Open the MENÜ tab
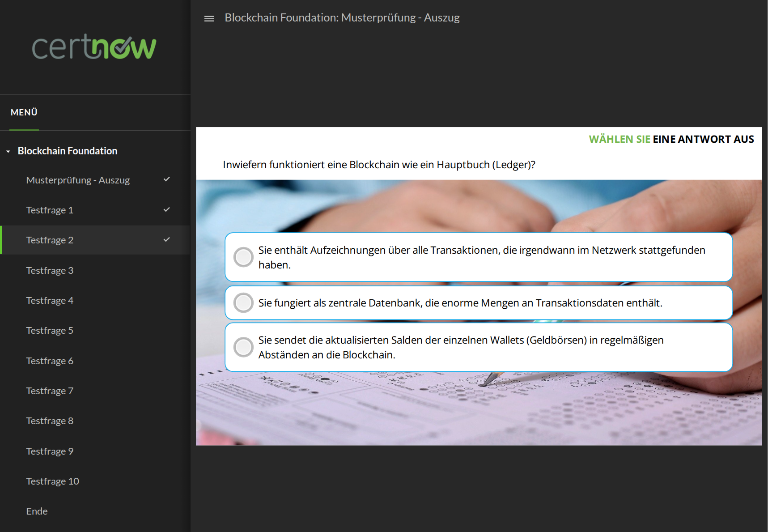Image resolution: width=768 pixels, height=532 pixels. click(24, 112)
